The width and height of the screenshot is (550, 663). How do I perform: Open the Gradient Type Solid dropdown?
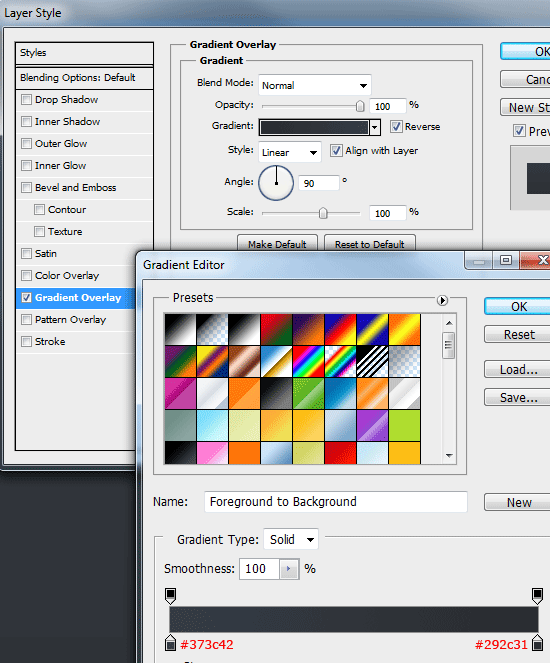(x=291, y=540)
